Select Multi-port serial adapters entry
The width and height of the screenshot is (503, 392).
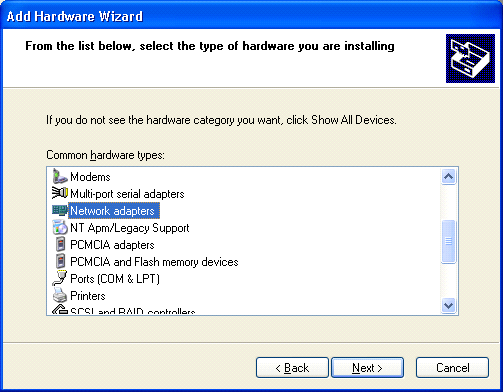tap(127, 194)
